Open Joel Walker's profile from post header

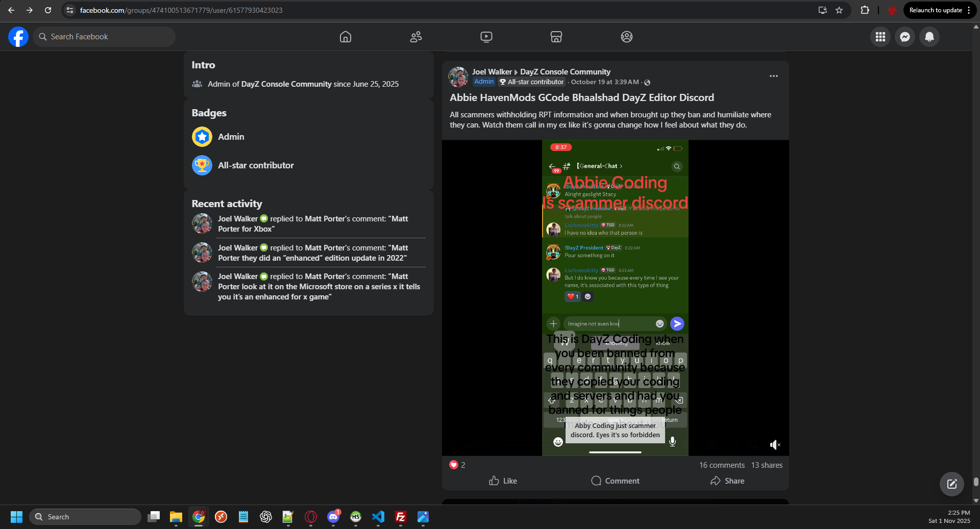pyautogui.click(x=492, y=72)
